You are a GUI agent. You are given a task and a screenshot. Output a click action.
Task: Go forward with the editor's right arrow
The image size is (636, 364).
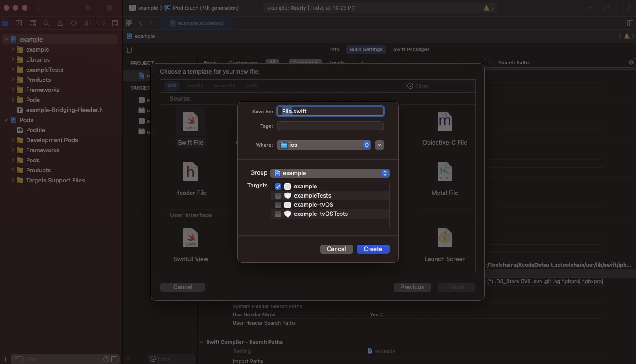(151, 23)
